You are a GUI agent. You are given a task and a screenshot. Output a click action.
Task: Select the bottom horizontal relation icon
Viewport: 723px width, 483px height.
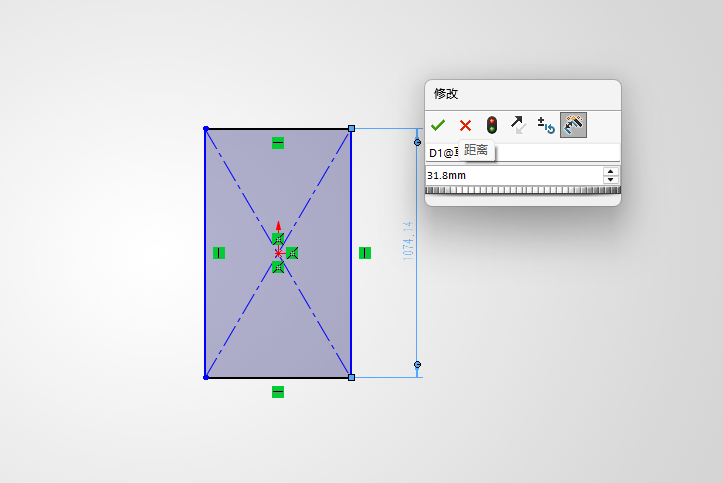[x=278, y=392]
